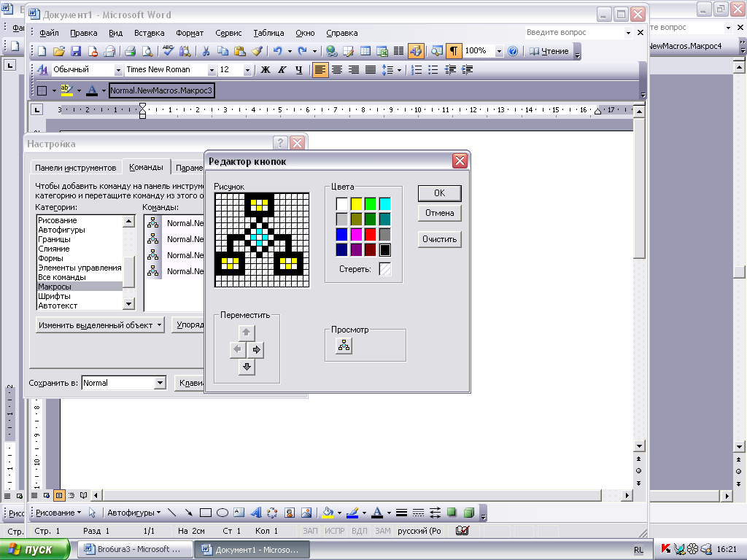Open the Рисование dropdown on Drawing toolbar

coord(58,513)
